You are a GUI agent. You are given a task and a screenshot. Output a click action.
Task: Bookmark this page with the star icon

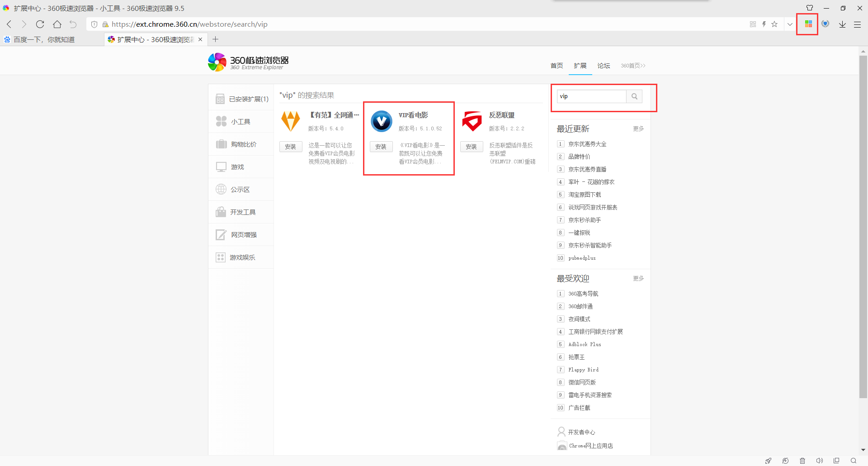point(774,24)
